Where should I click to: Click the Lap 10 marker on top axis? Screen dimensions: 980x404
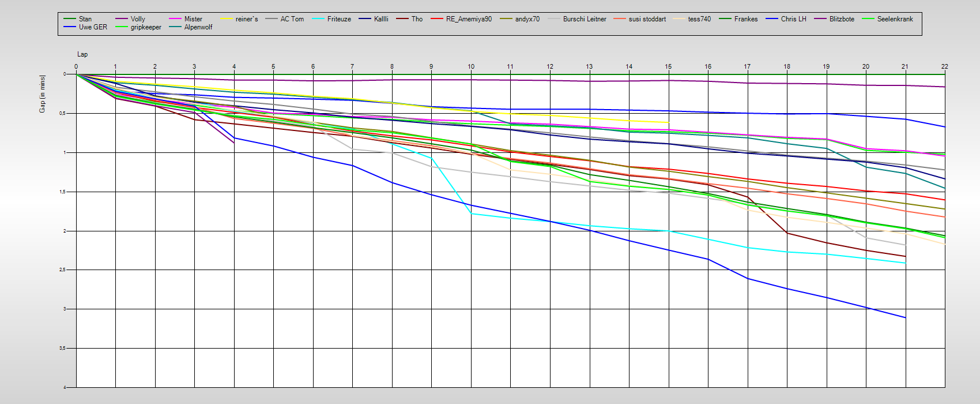tap(471, 66)
